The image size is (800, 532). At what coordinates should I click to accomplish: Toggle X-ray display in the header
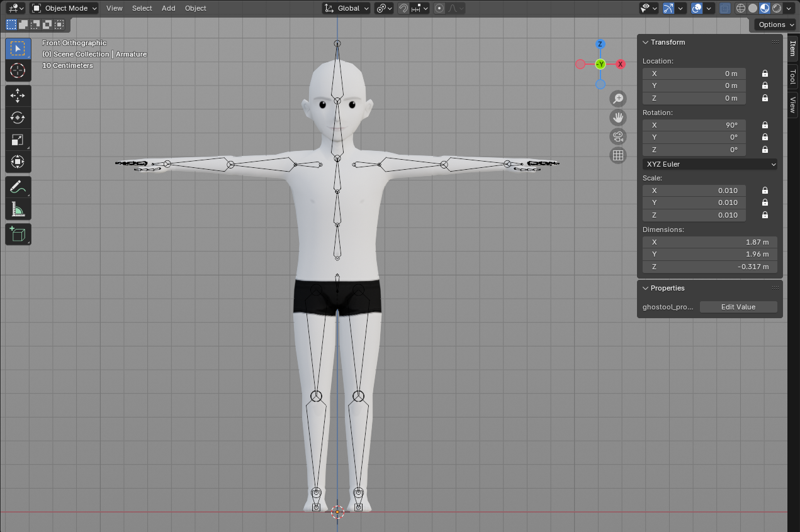click(725, 8)
